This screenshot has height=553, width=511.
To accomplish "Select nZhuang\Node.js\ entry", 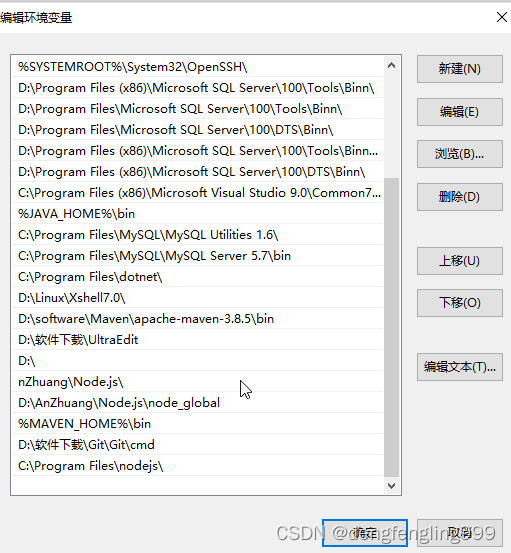I will [197, 382].
